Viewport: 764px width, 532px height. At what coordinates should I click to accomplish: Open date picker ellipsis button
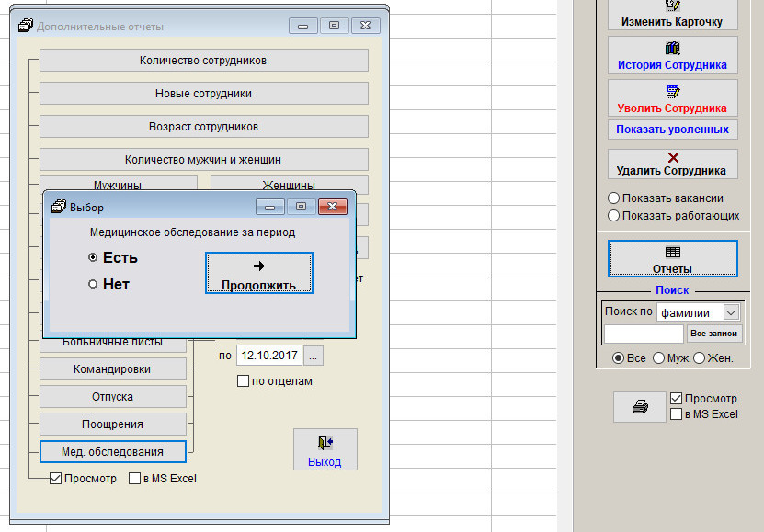tap(313, 356)
